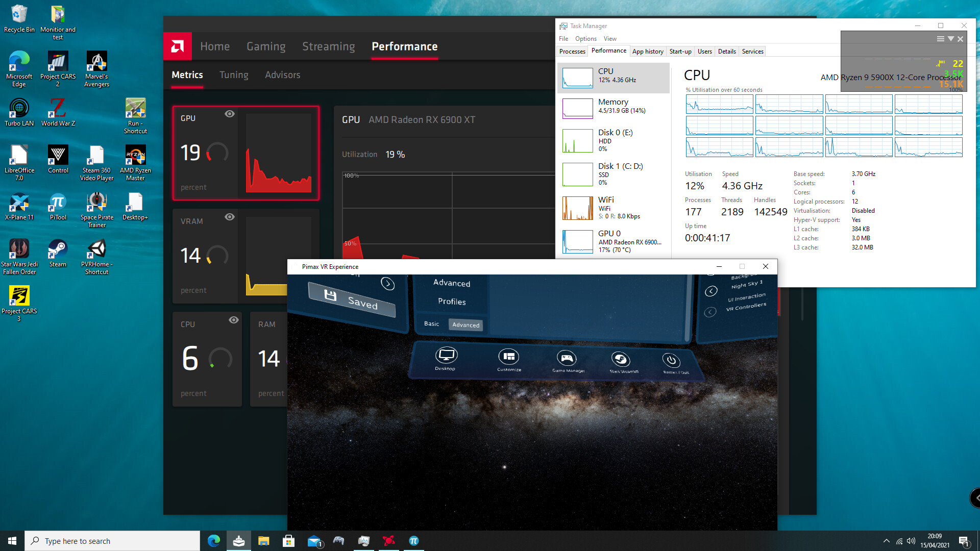Select Memory in Task Manager sidebar
This screenshot has height=551, width=980.
pyautogui.click(x=614, y=108)
